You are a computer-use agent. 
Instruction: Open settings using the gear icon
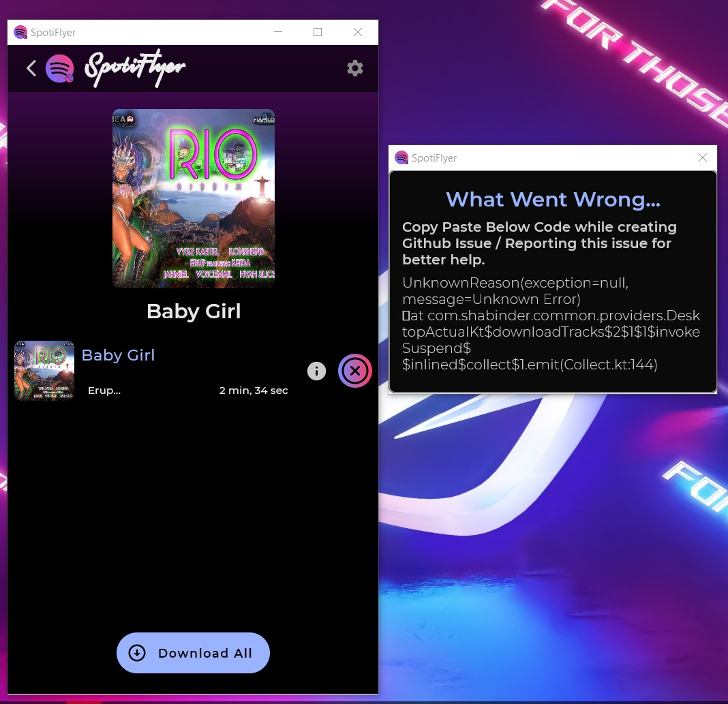click(354, 67)
